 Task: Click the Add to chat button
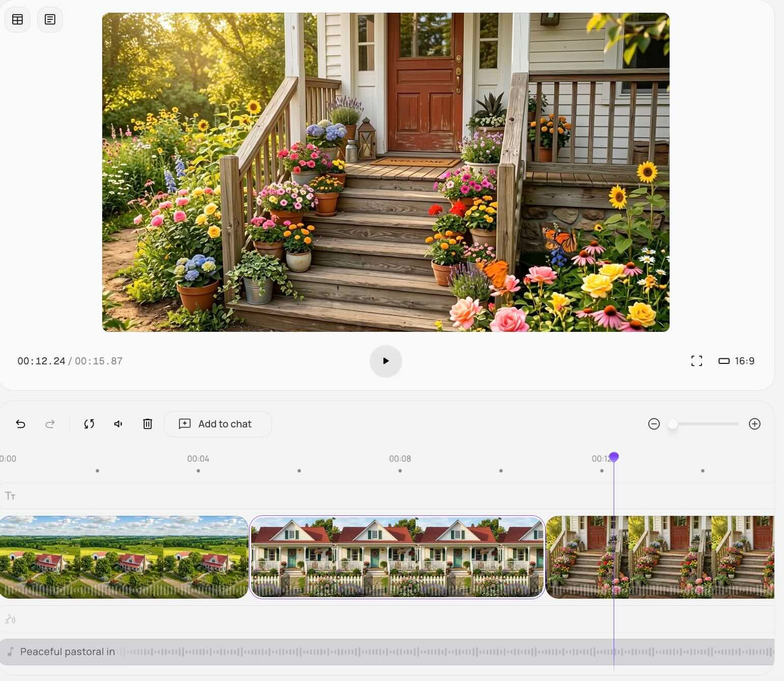click(x=218, y=424)
